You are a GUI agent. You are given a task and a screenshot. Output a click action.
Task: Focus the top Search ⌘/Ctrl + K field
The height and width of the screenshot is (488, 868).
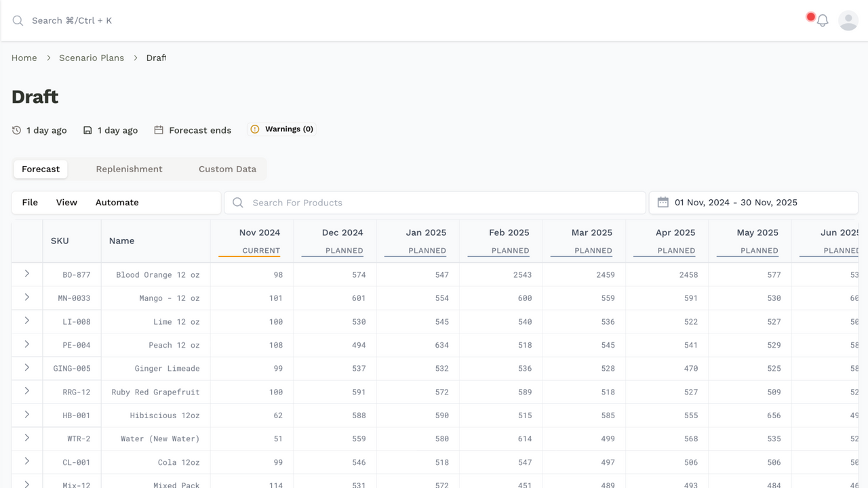coord(72,21)
